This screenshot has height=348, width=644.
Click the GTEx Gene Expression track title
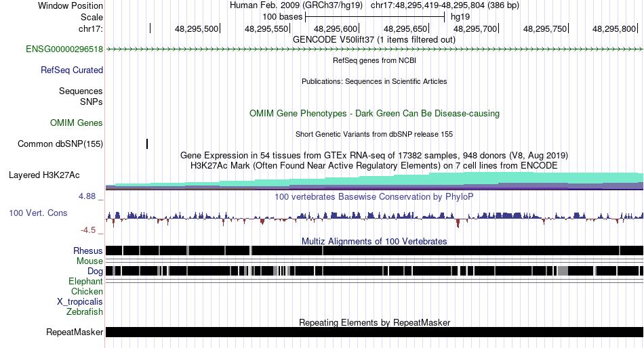(374, 156)
